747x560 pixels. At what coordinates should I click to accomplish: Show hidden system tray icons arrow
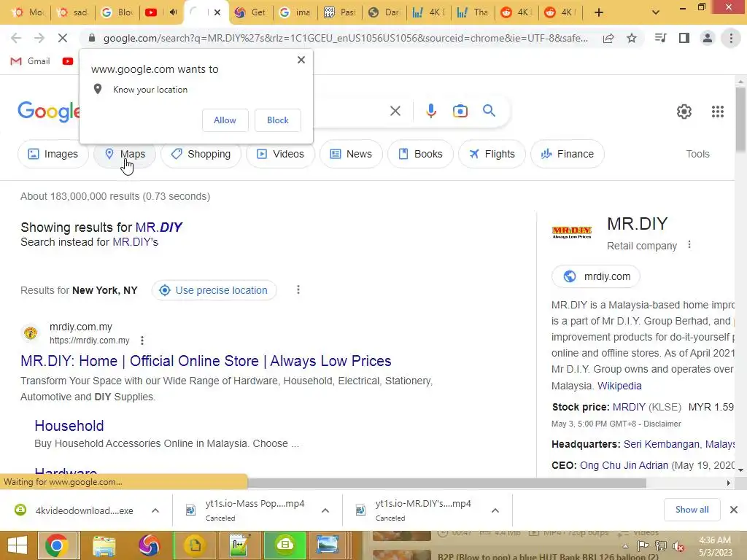(x=625, y=546)
